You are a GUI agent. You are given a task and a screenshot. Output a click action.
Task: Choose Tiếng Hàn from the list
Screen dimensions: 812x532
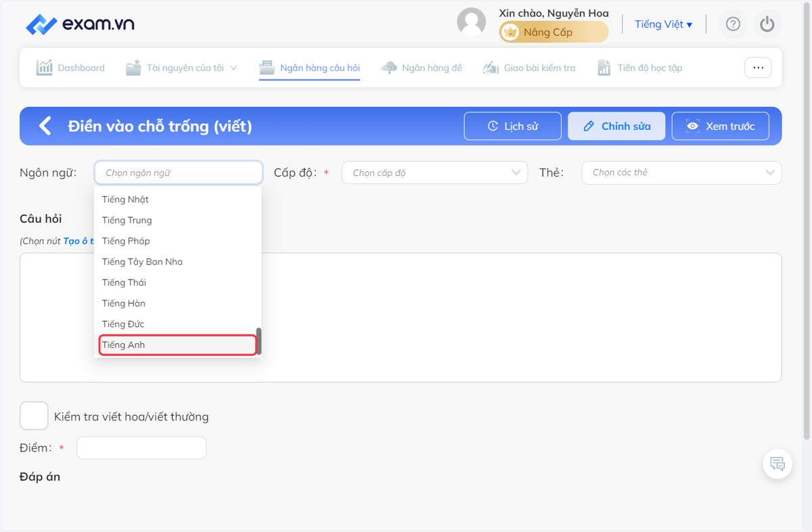click(177, 303)
